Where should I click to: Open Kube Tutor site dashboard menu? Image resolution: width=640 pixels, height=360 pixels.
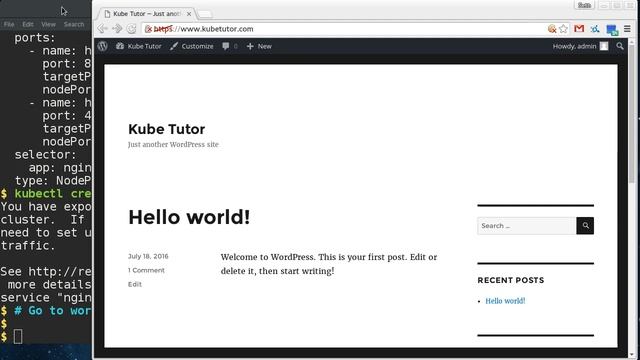(x=139, y=46)
